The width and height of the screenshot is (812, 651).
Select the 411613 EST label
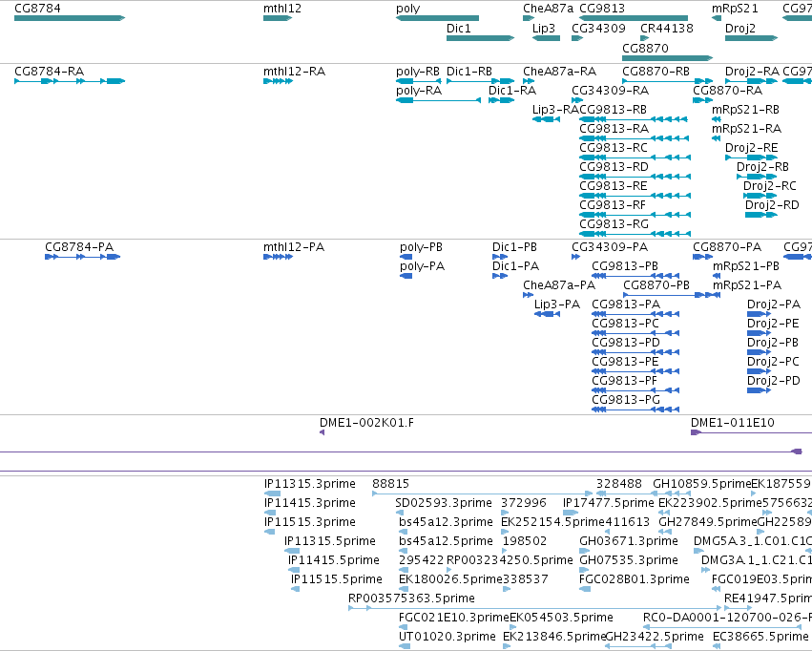click(627, 521)
